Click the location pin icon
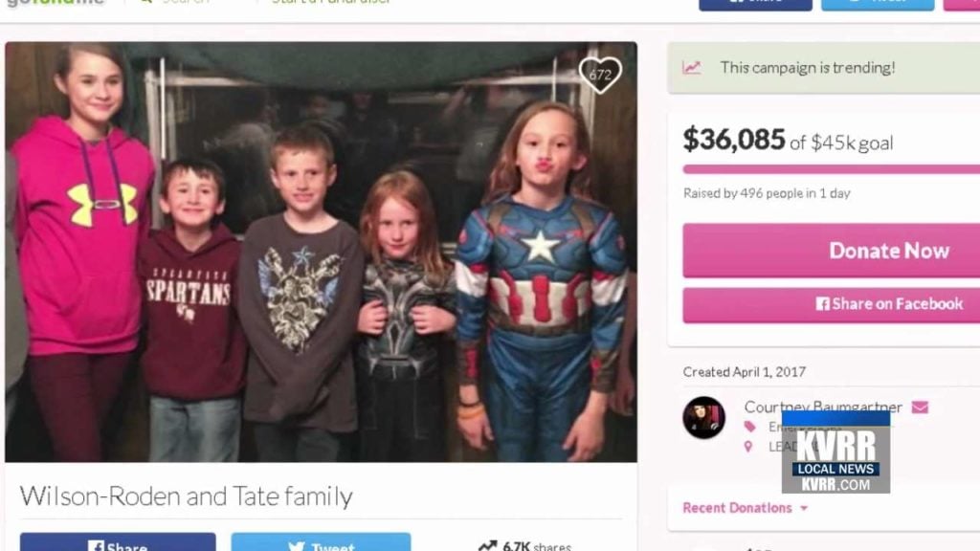This screenshot has width=980, height=551. tap(748, 447)
